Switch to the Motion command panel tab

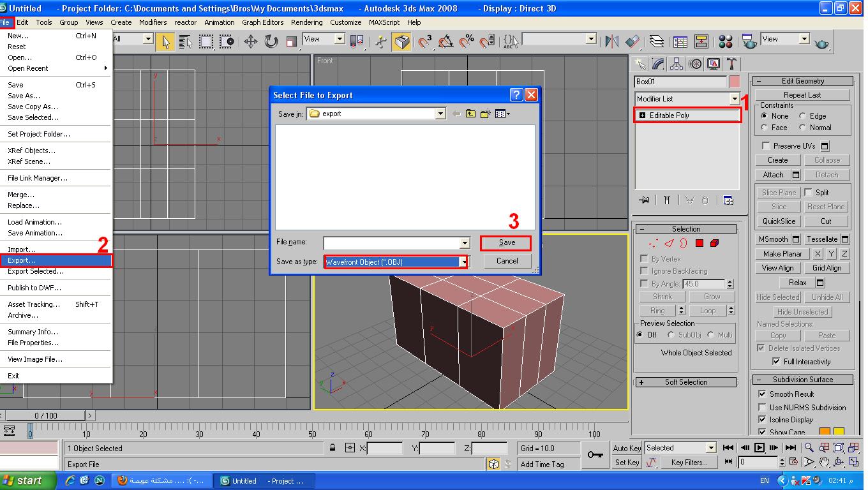coord(695,64)
